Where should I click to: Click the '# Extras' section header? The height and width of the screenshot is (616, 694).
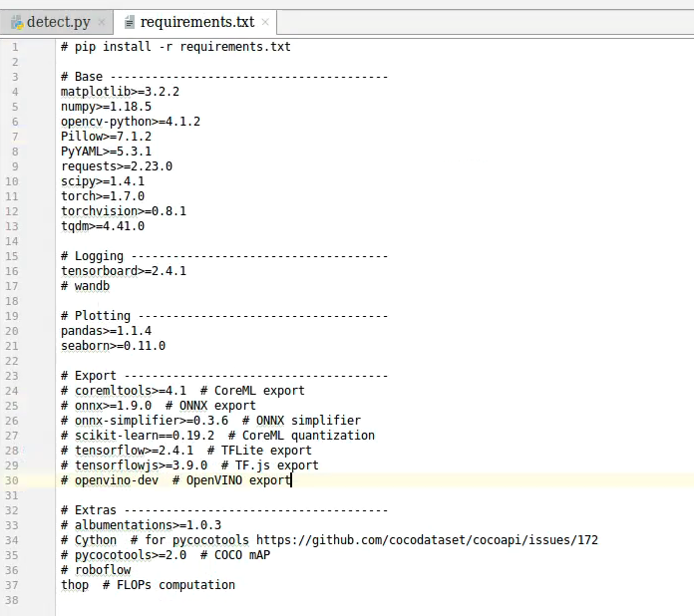[x=224, y=510]
